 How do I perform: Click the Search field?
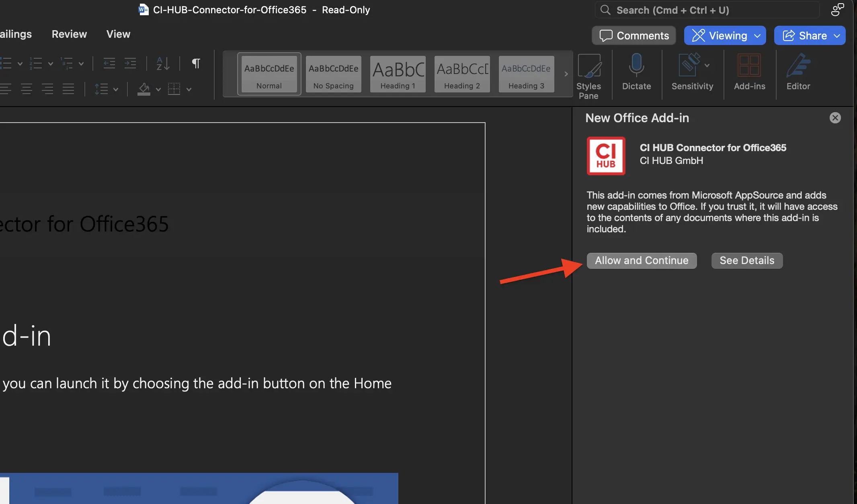tap(707, 10)
